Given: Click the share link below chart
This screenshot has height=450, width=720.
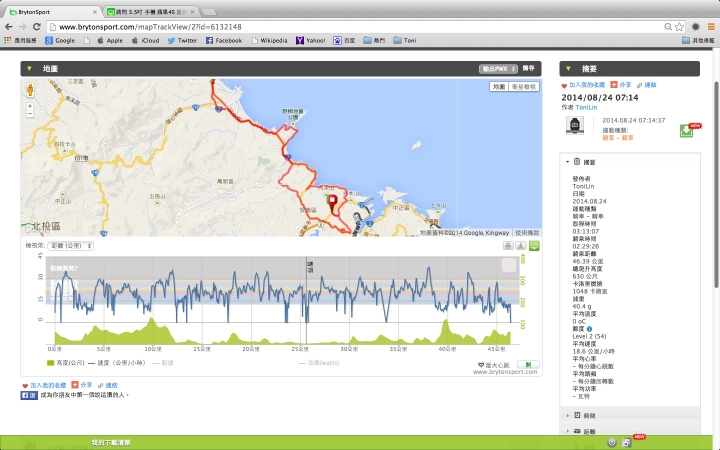Looking at the screenshot, I should point(82,385).
